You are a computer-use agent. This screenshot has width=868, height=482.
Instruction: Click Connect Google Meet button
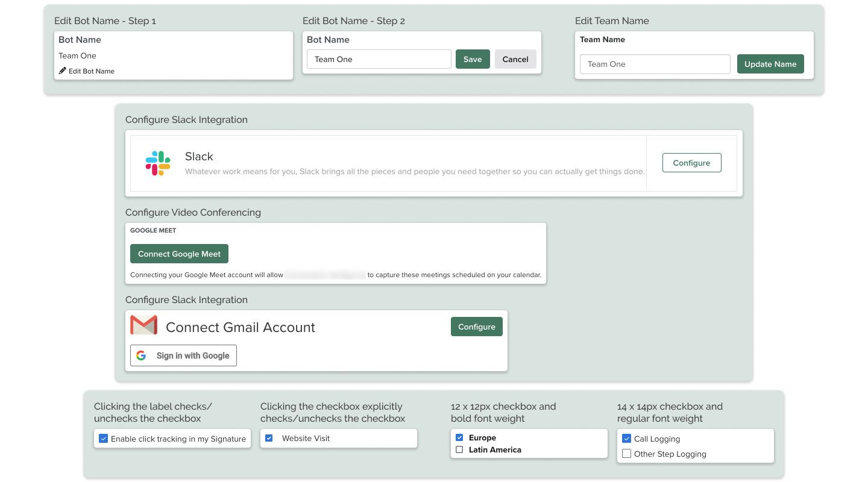pos(179,254)
